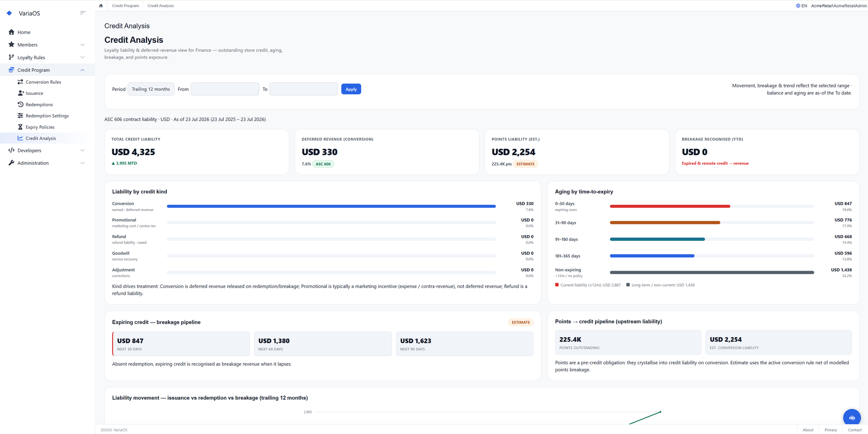This screenshot has height=434, width=868.
Task: Click the Redemptions history icon
Action: (20, 104)
